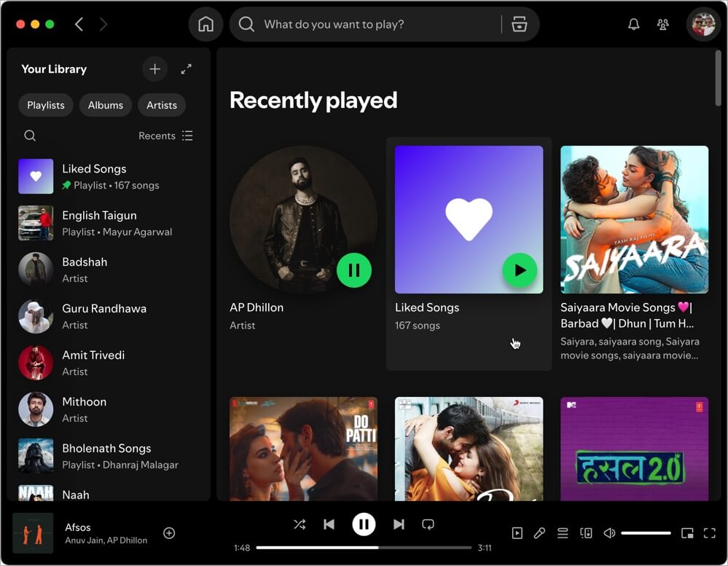This screenshot has width=728, height=566.
Task: Open Mithoon artist entry
Action: point(109,409)
